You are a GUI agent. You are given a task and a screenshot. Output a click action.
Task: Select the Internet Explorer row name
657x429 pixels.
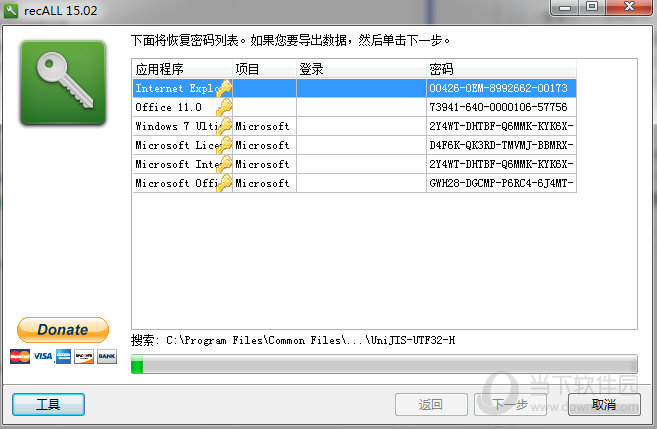point(176,88)
